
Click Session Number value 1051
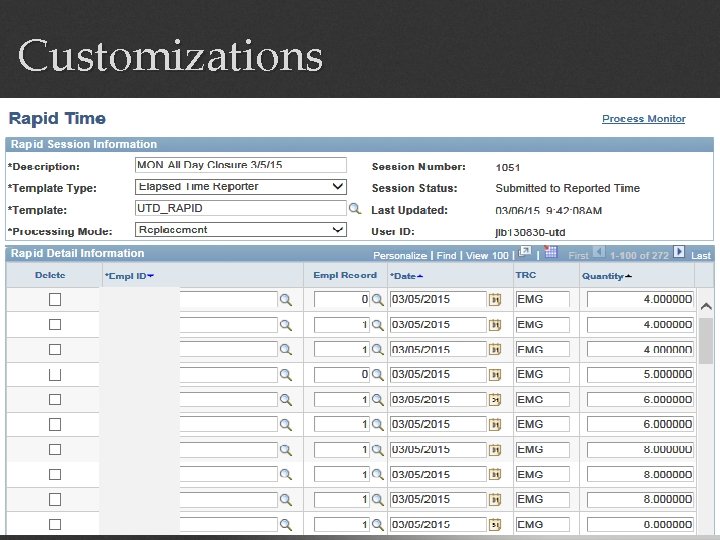pos(508,168)
